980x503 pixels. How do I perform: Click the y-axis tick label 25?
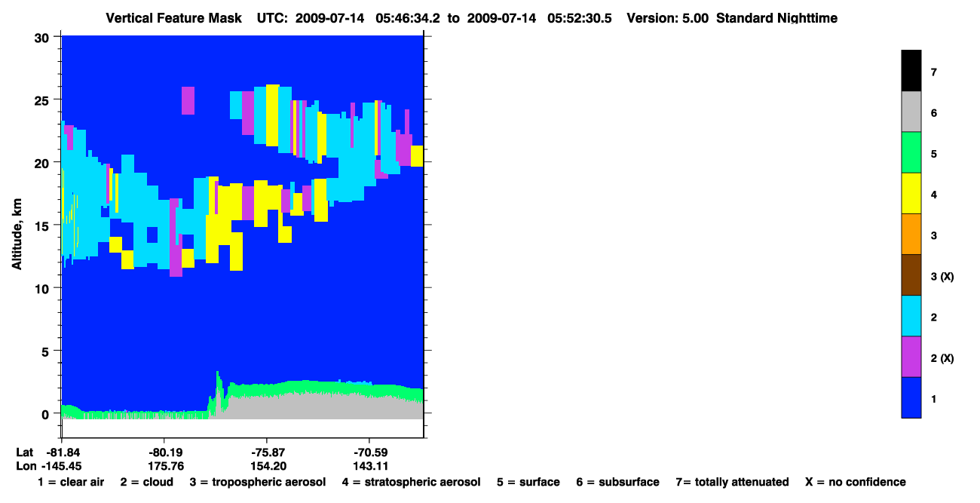[43, 100]
